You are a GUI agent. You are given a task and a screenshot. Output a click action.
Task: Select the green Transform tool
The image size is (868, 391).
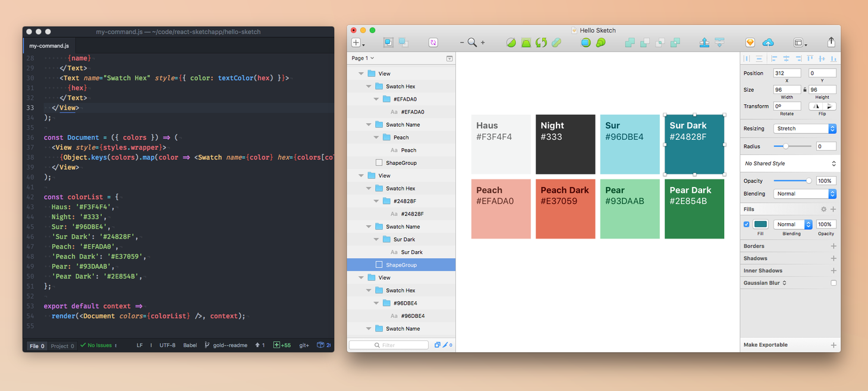pos(526,43)
